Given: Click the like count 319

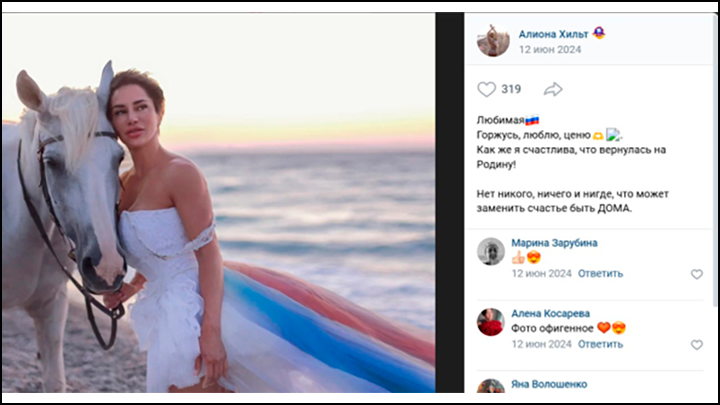Looking at the screenshot, I should tap(511, 89).
